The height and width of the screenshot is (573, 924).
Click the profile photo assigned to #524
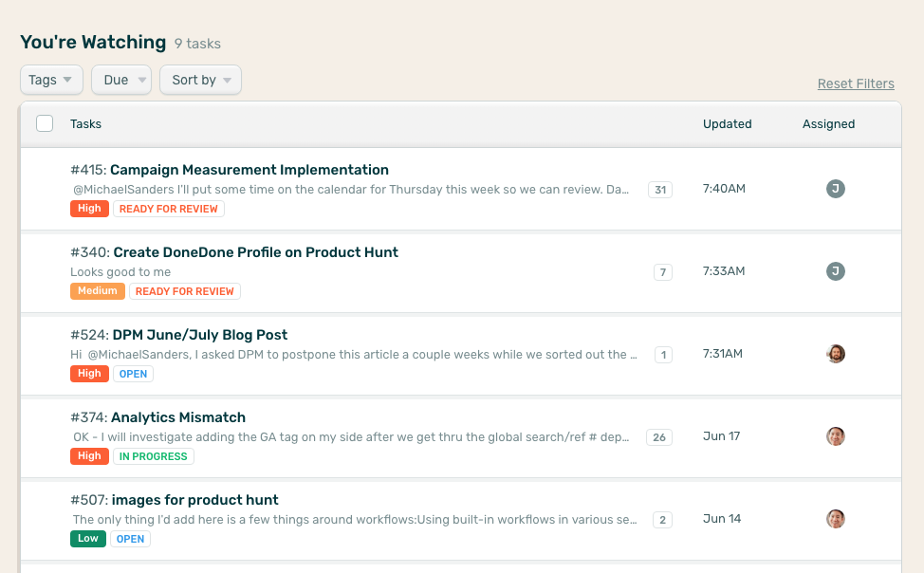836,354
